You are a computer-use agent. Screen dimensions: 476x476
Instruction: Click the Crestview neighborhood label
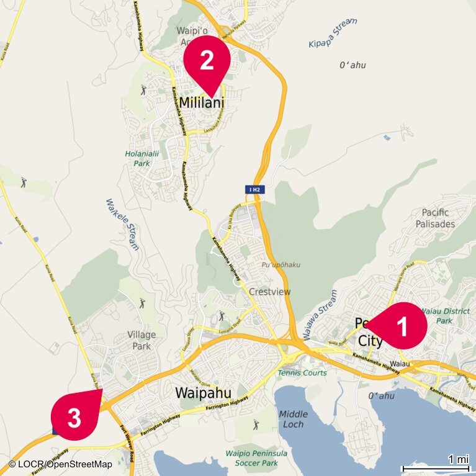(x=269, y=292)
